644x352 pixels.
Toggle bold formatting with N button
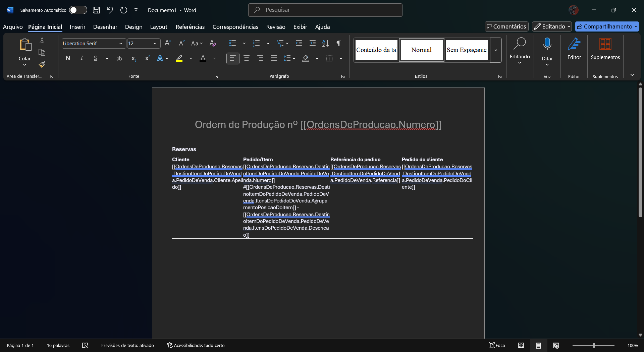tap(68, 58)
